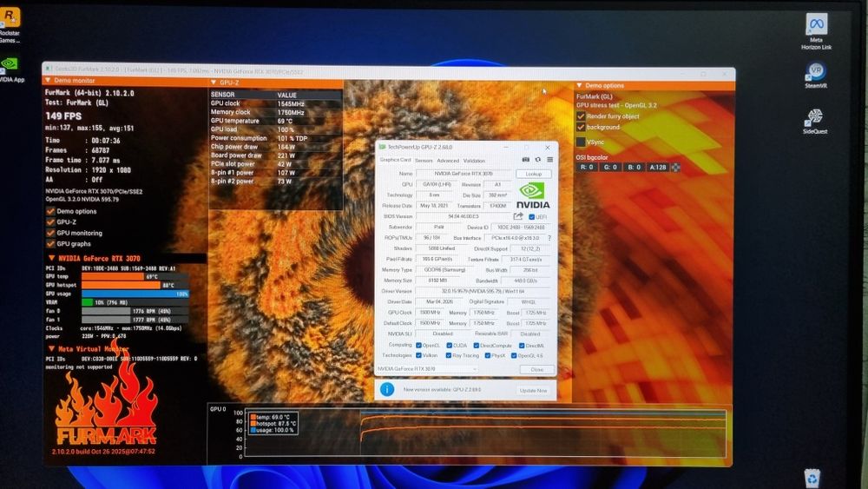Switch to Sensors tab in GPU-Z
868x489 pixels.
(424, 161)
